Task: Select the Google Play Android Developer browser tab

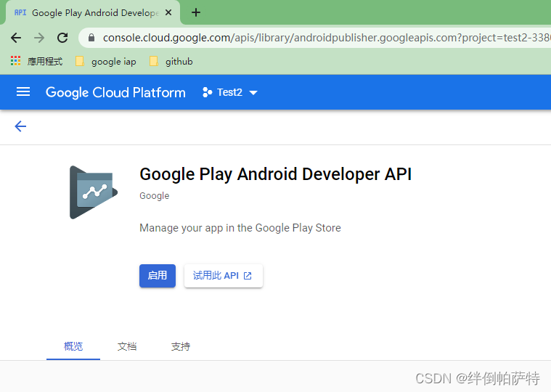Action: click(93, 12)
